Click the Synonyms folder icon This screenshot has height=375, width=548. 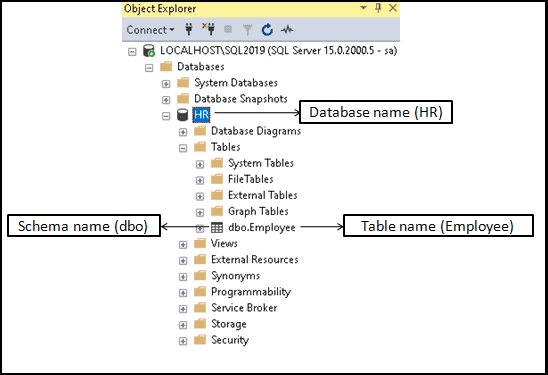[x=200, y=275]
